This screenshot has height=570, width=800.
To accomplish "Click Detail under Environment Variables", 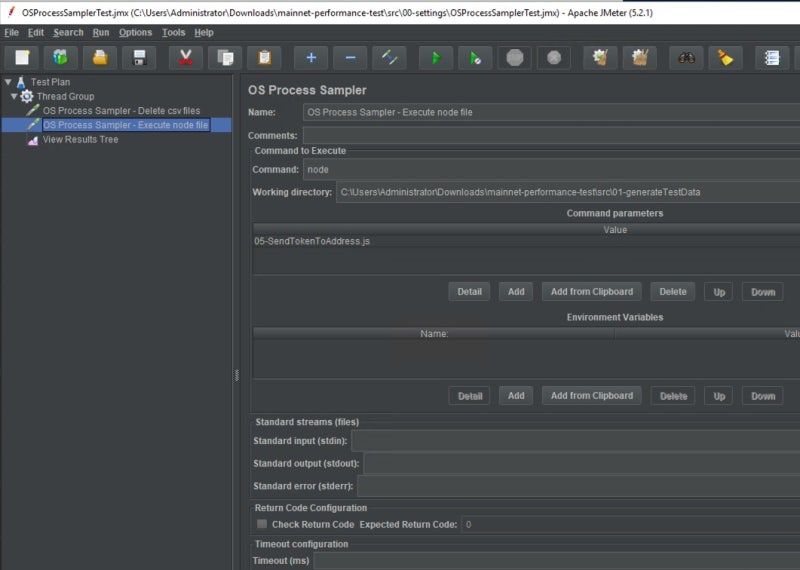I will 469,395.
